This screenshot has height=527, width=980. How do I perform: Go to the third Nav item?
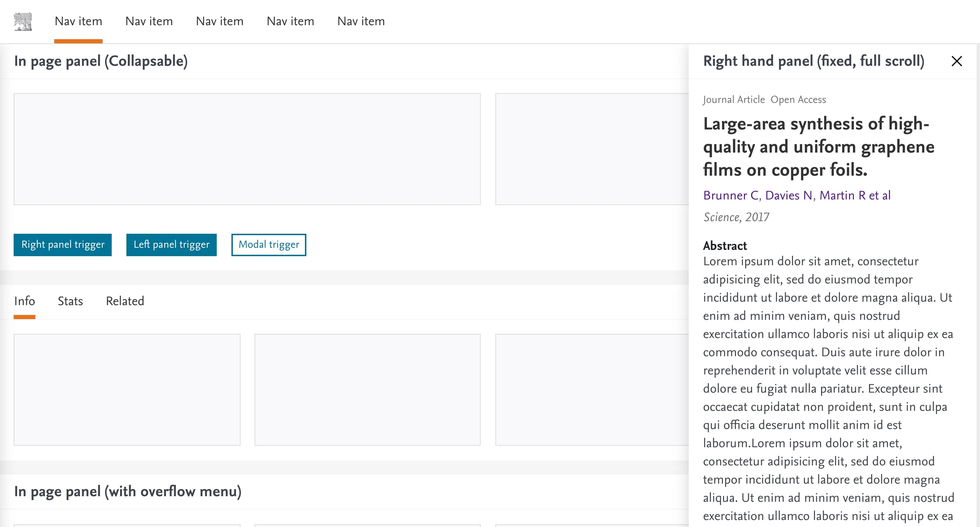[x=220, y=21]
